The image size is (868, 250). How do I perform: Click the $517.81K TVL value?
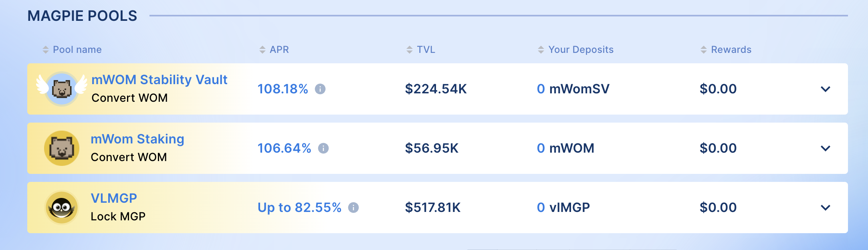(433, 208)
